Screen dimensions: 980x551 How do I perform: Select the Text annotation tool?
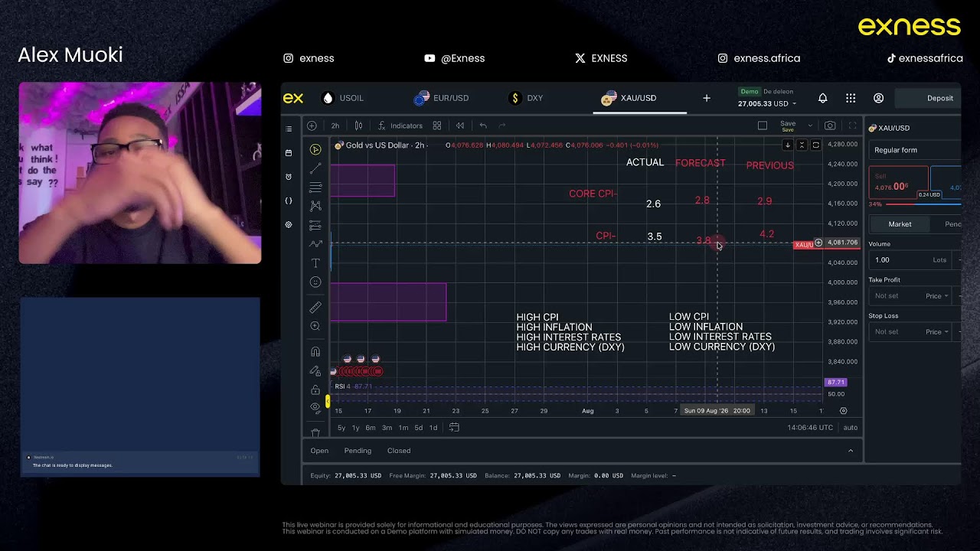tap(315, 263)
